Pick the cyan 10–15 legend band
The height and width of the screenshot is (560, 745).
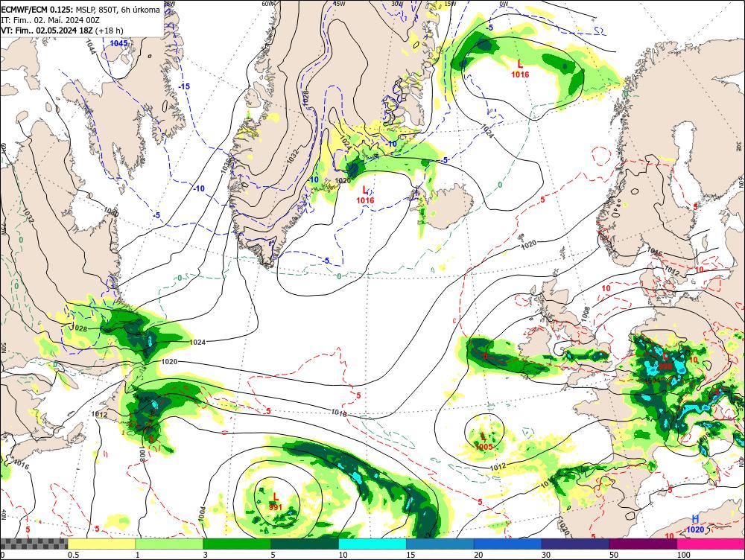pyautogui.click(x=372, y=544)
